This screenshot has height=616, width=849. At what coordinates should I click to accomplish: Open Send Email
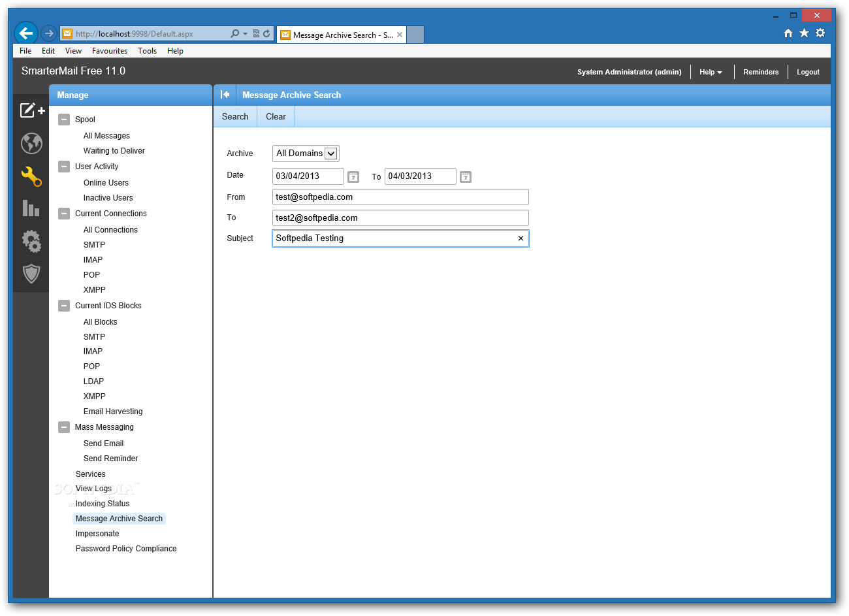coord(103,444)
